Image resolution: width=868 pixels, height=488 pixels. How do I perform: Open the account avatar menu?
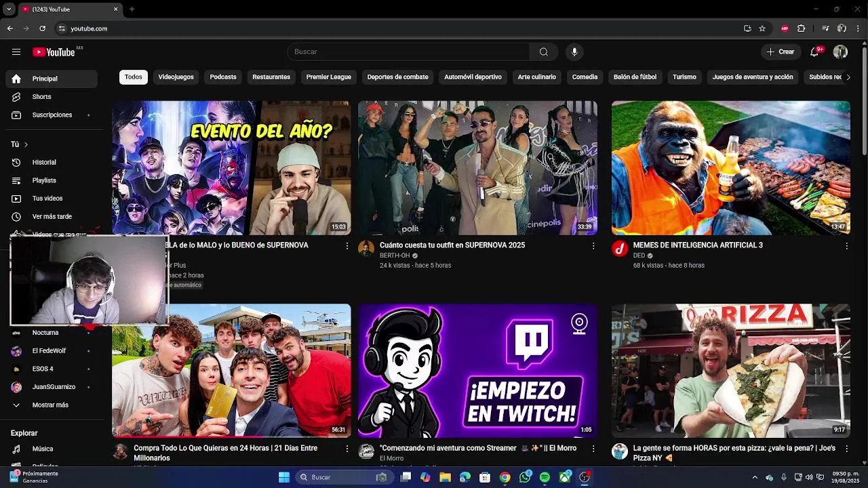[840, 52]
